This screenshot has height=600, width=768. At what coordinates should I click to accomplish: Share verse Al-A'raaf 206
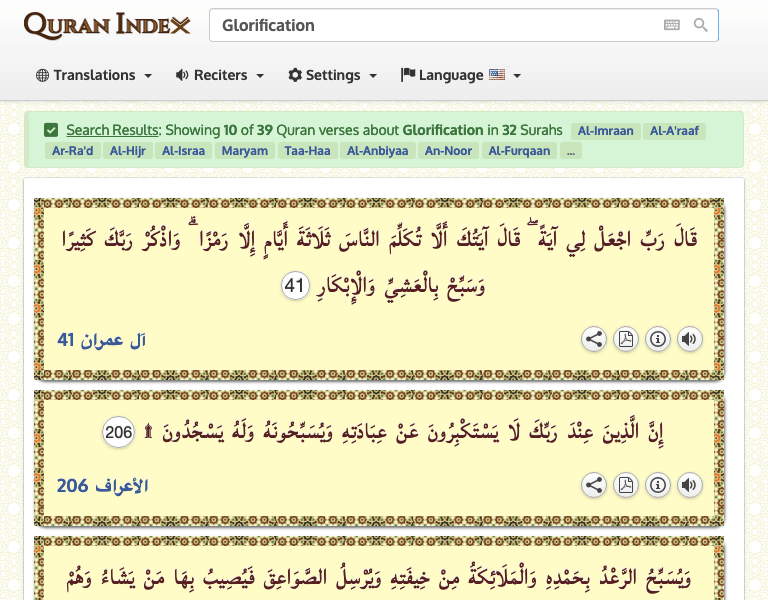594,485
